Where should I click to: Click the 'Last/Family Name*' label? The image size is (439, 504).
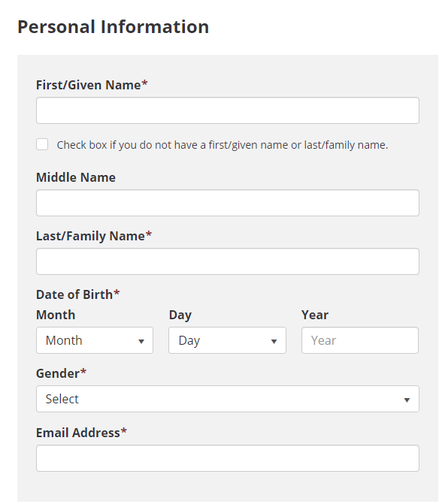(x=94, y=236)
